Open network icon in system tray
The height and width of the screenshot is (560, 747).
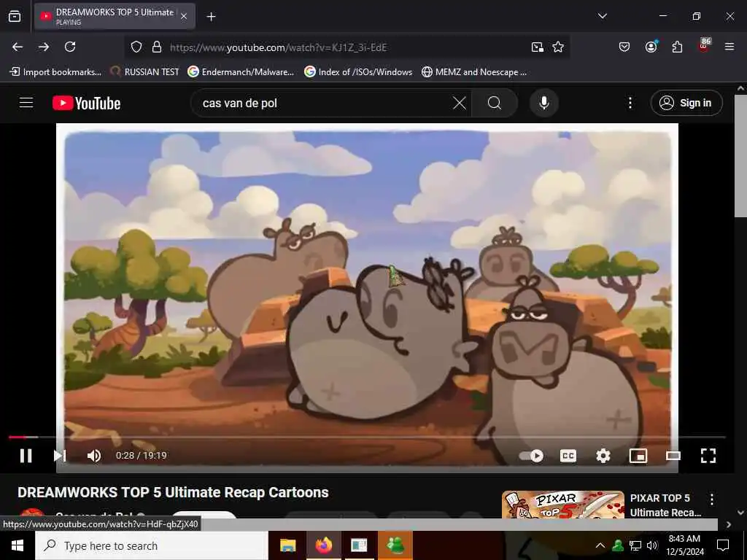tap(635, 545)
